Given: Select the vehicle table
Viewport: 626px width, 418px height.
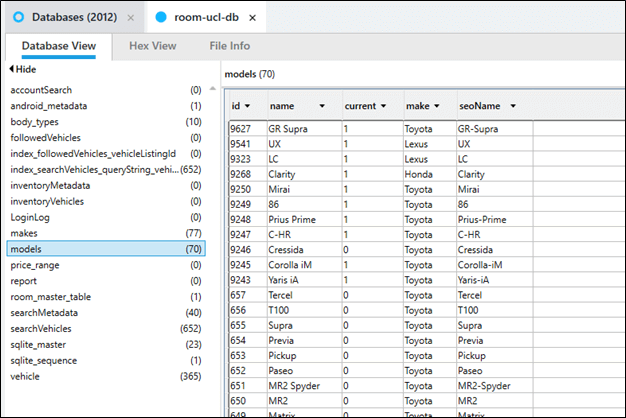Looking at the screenshot, I should coord(106,376).
